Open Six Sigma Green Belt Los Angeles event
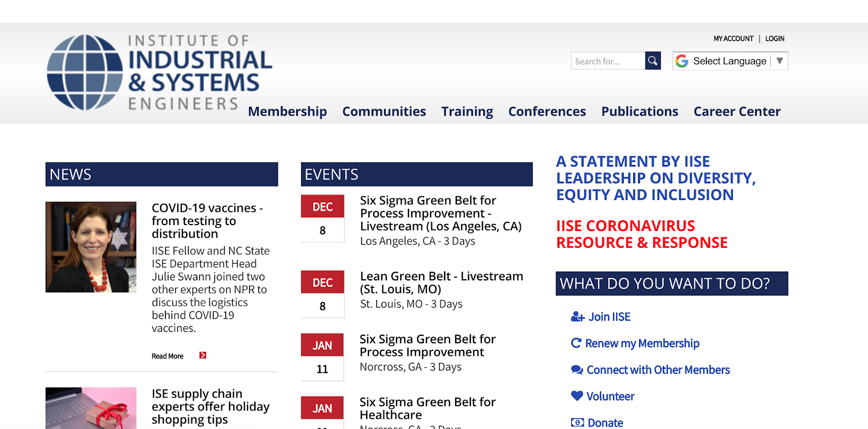The image size is (868, 429). pyautogui.click(x=441, y=213)
